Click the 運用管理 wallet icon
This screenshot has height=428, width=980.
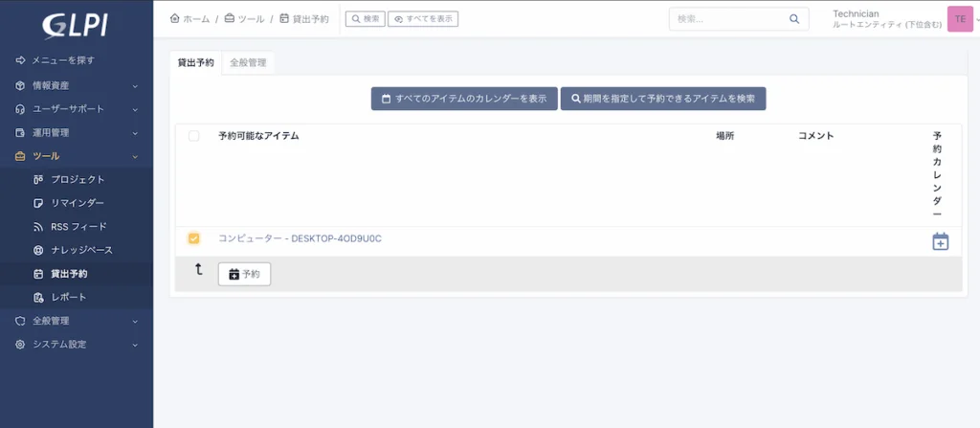(x=20, y=133)
